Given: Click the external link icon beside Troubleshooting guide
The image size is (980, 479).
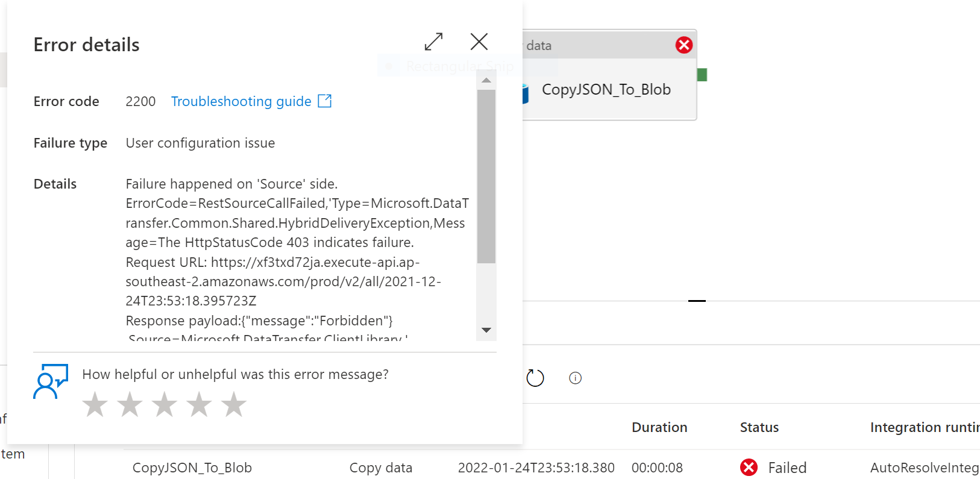Looking at the screenshot, I should (325, 101).
